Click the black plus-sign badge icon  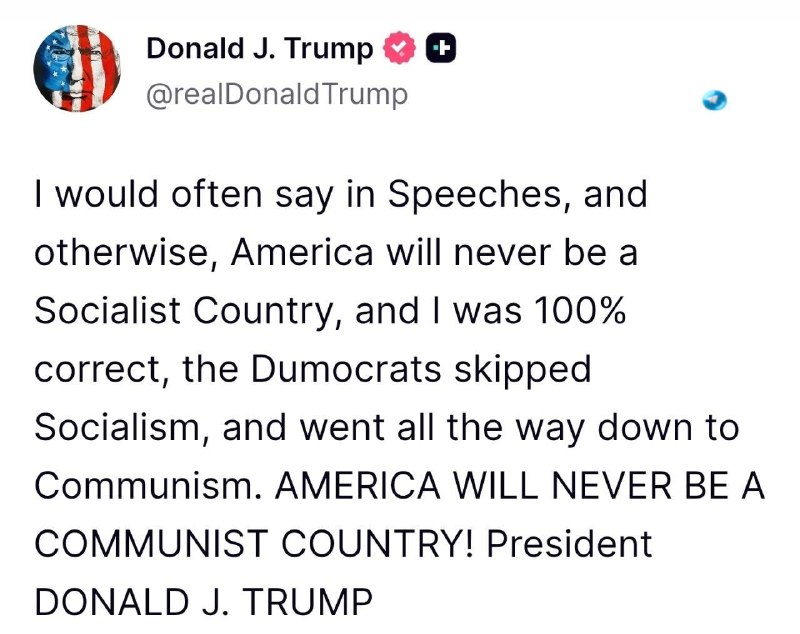click(441, 48)
